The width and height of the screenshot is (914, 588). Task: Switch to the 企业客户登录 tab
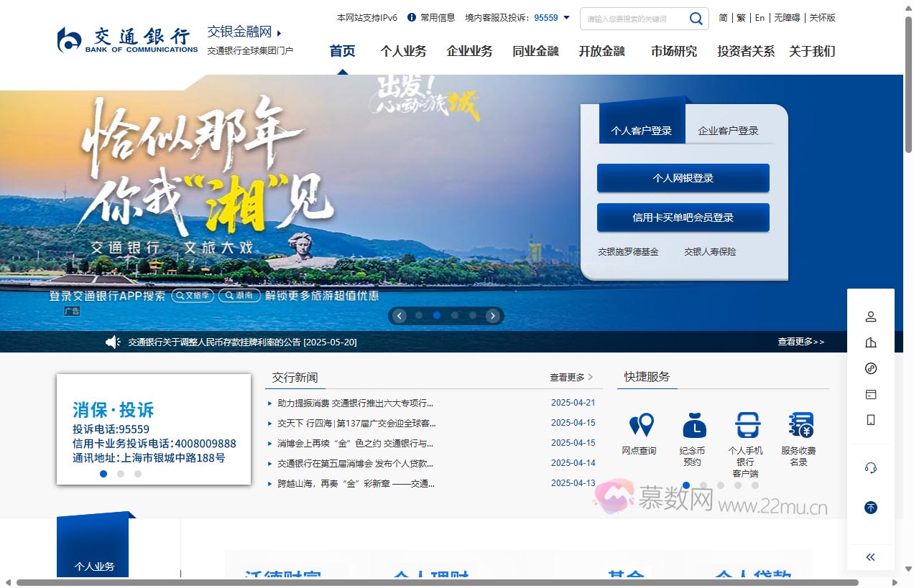(728, 131)
